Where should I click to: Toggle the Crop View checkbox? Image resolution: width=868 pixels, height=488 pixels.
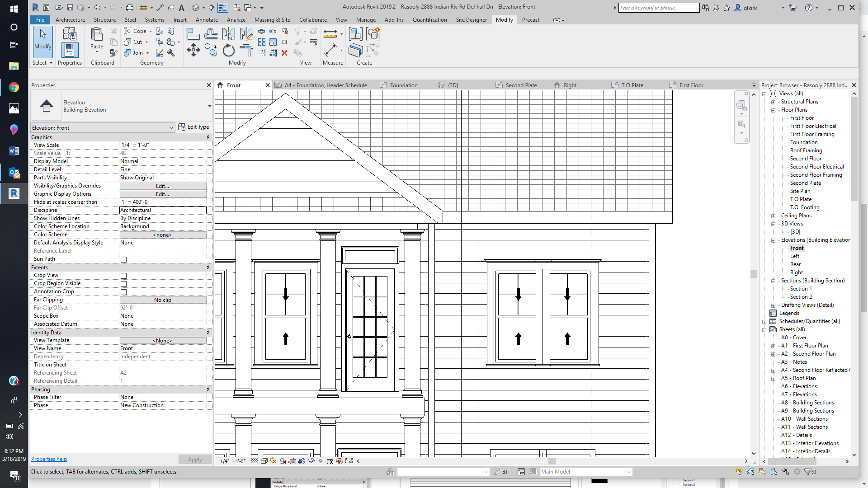tap(123, 275)
